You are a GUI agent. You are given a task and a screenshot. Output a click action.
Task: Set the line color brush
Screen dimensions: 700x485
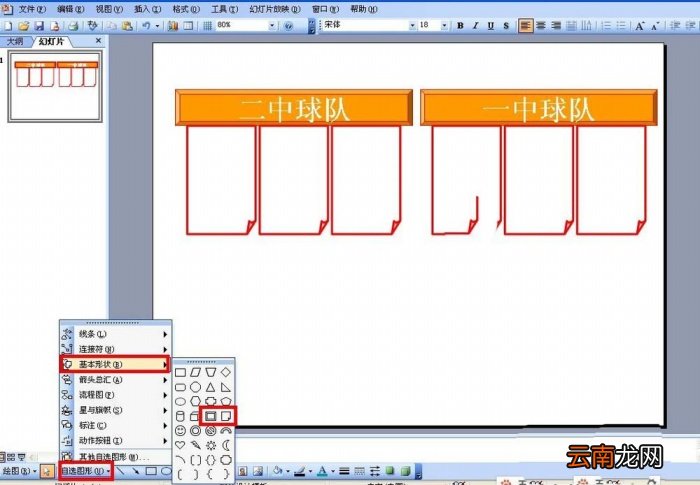pos(300,471)
